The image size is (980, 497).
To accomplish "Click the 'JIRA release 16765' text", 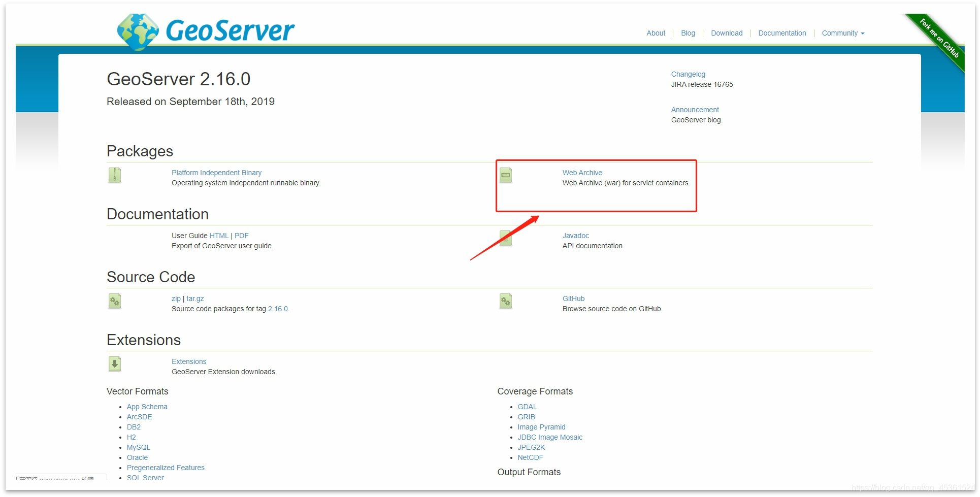I will pos(702,84).
